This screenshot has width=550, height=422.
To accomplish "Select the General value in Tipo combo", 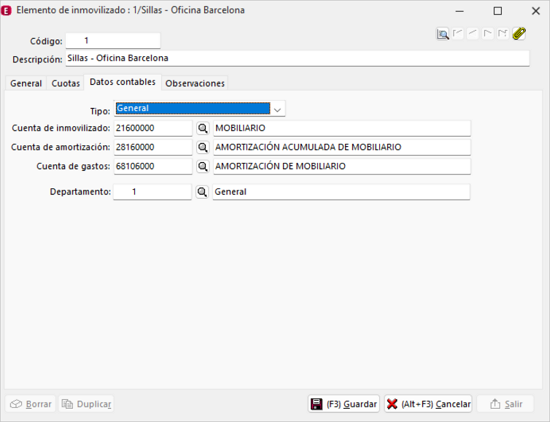I will (193, 108).
